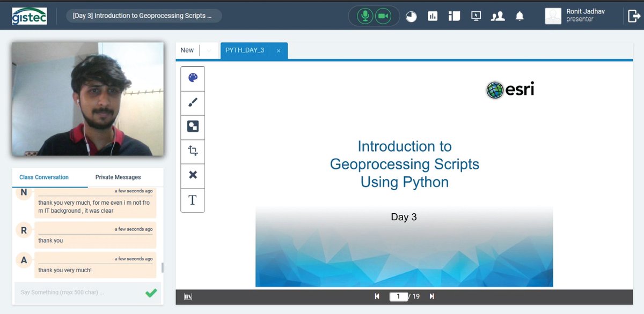The width and height of the screenshot is (644, 314).
Task: Toggle the camera video button
Action: tap(383, 16)
